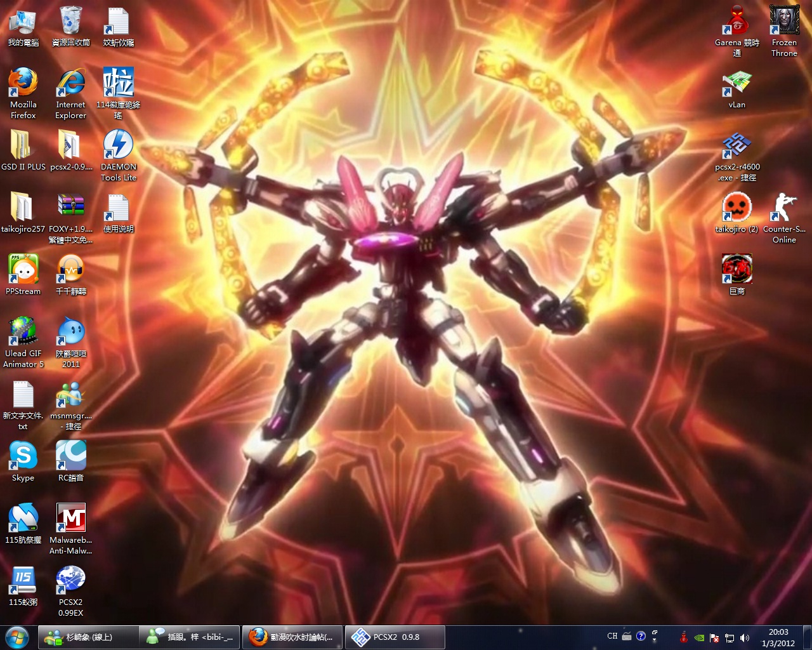
Task: Open the taikojiro257 folder
Action: [23, 213]
